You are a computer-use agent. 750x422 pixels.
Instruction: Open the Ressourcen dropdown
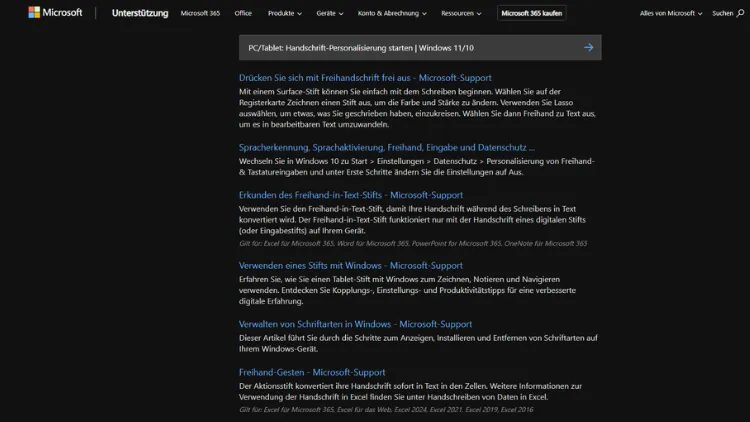tap(463, 13)
